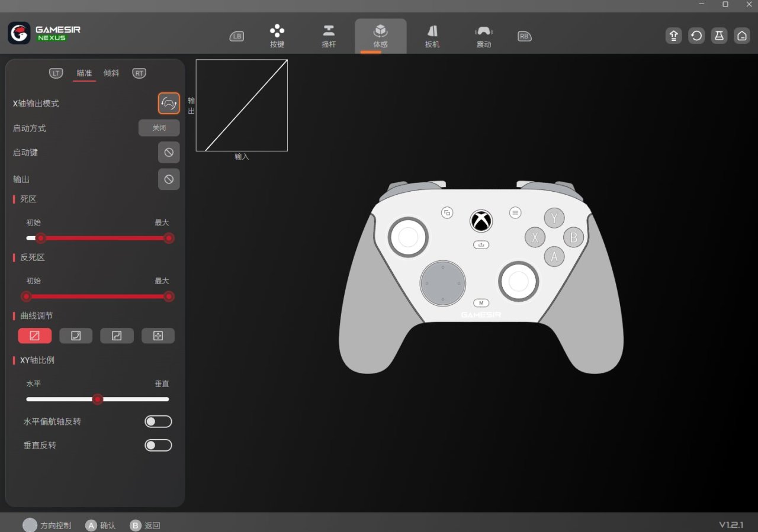This screenshot has height=532, width=758.
Task: Adjust the 反死区 initial slider handle
Action: click(27, 296)
